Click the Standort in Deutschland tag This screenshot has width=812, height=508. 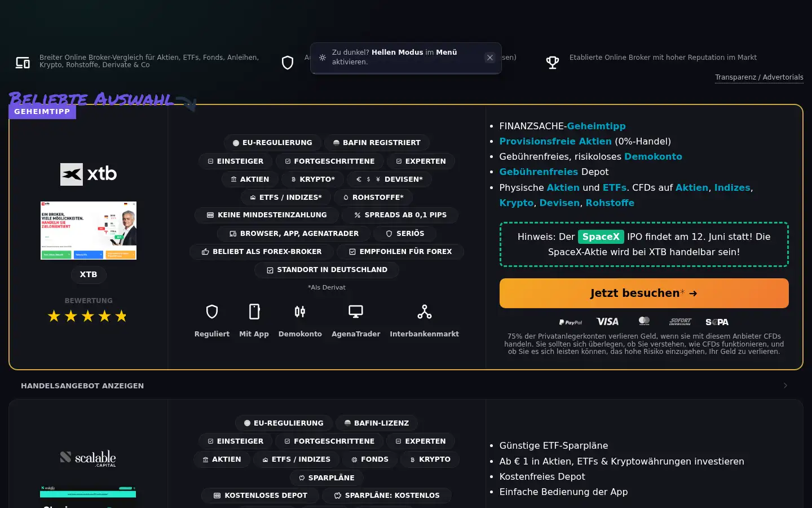tap(327, 270)
